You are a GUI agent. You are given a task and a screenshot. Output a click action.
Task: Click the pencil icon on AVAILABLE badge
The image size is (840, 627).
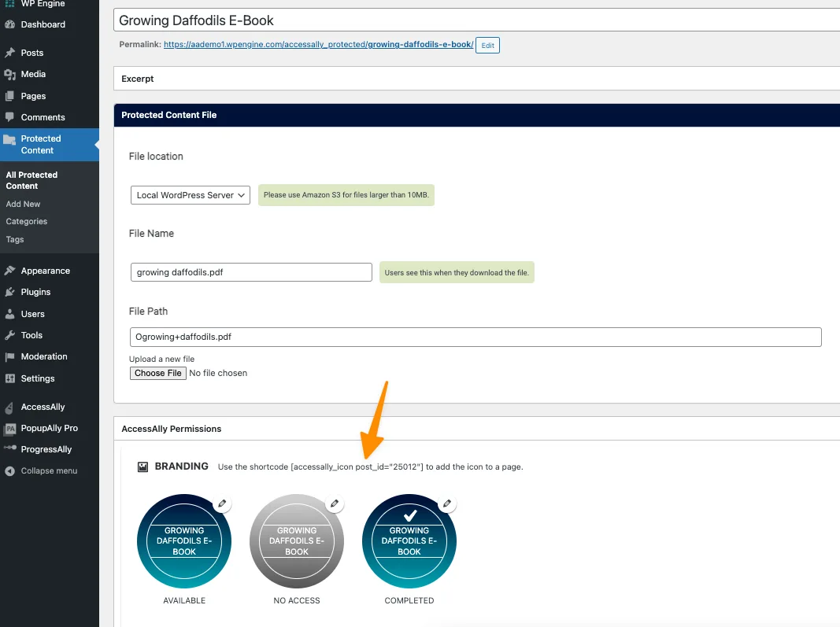(x=222, y=503)
